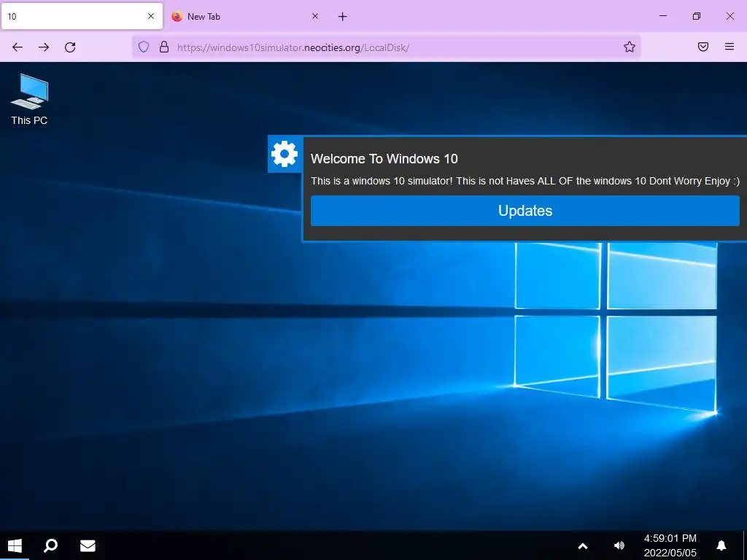Open the taskbar search magnifier
The image size is (747, 560).
pos(50,545)
